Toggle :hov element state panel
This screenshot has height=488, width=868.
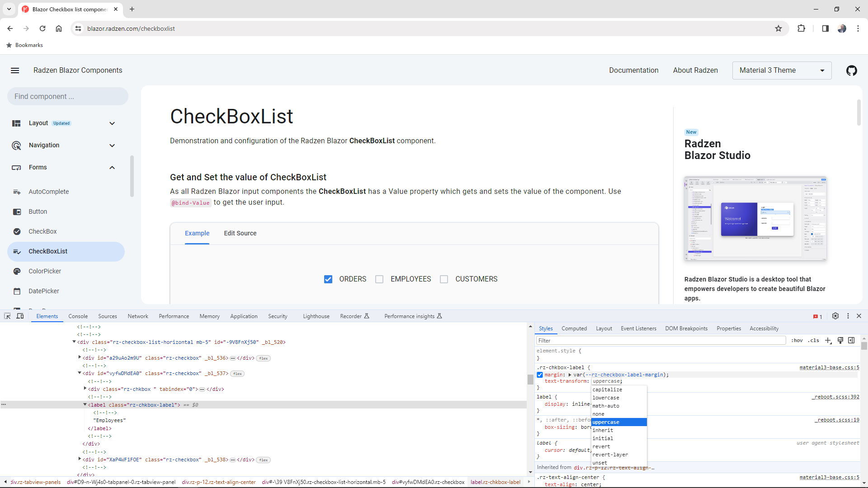point(797,340)
